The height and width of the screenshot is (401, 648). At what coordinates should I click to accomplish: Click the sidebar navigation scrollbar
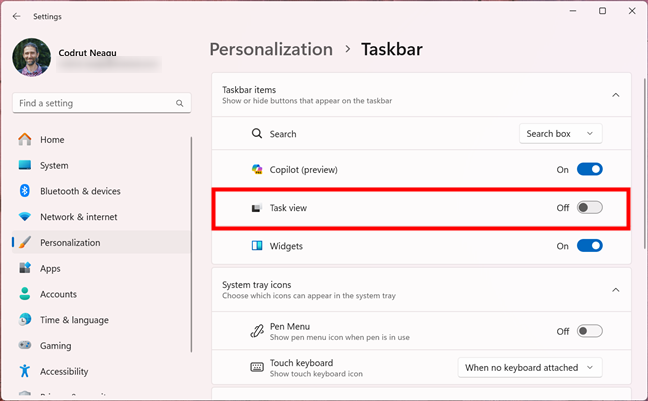(x=191, y=244)
